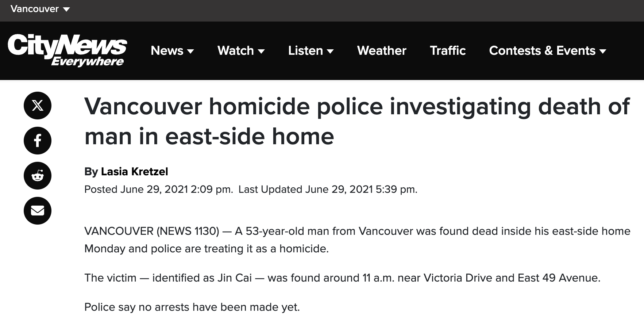The width and height of the screenshot is (644, 321).
Task: Expand the Contests & Events dropdown arrow
Action: (603, 51)
